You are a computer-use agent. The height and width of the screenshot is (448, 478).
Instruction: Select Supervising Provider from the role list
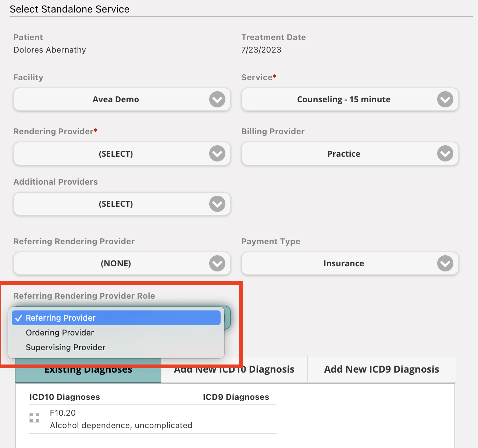tap(65, 347)
